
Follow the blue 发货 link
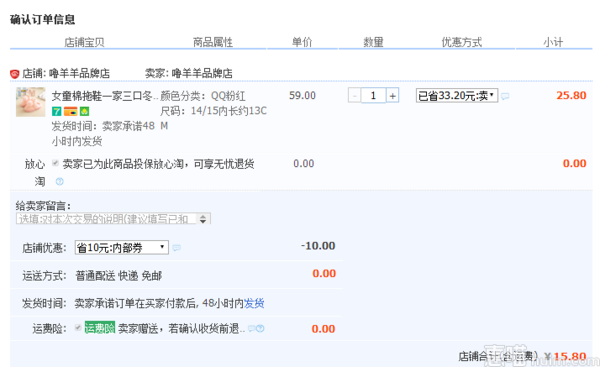[254, 303]
